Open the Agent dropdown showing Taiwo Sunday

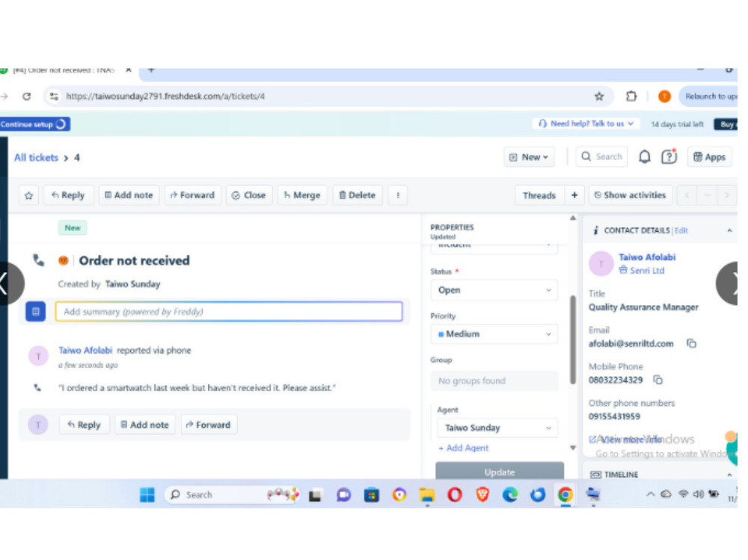click(497, 428)
